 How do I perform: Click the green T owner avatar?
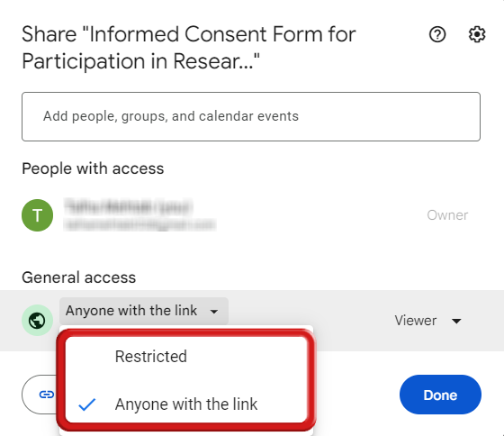point(37,215)
